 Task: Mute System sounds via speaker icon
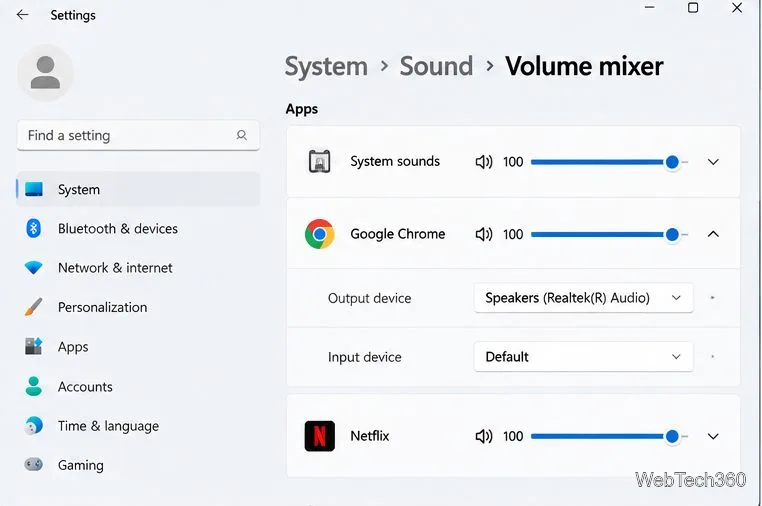coord(484,161)
